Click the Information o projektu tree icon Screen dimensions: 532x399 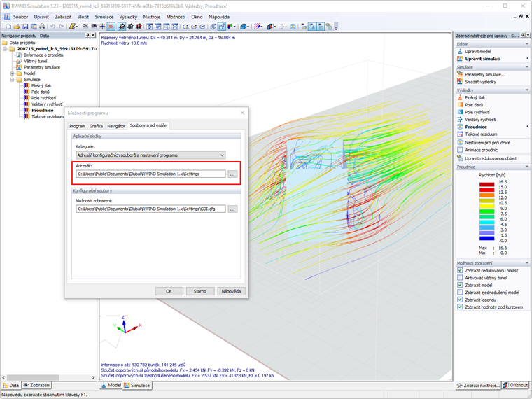coord(19,55)
